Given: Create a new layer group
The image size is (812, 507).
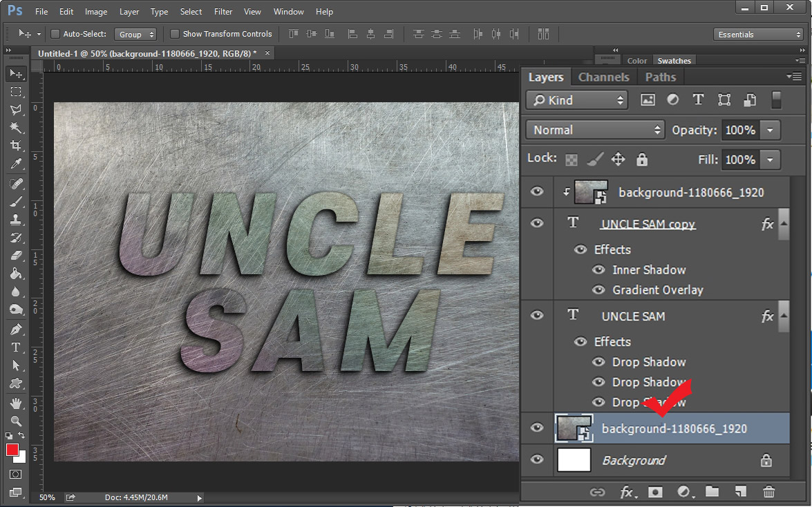Looking at the screenshot, I should pyautogui.click(x=712, y=492).
